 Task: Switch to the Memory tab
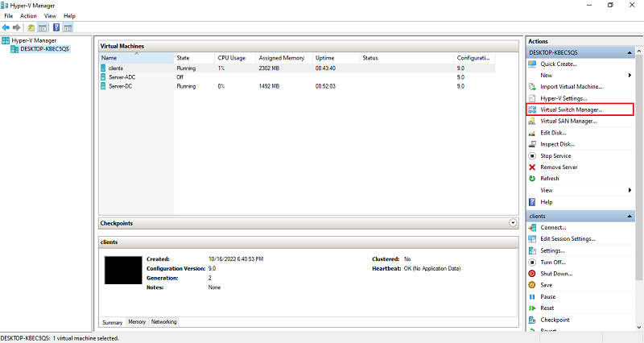pyautogui.click(x=137, y=321)
